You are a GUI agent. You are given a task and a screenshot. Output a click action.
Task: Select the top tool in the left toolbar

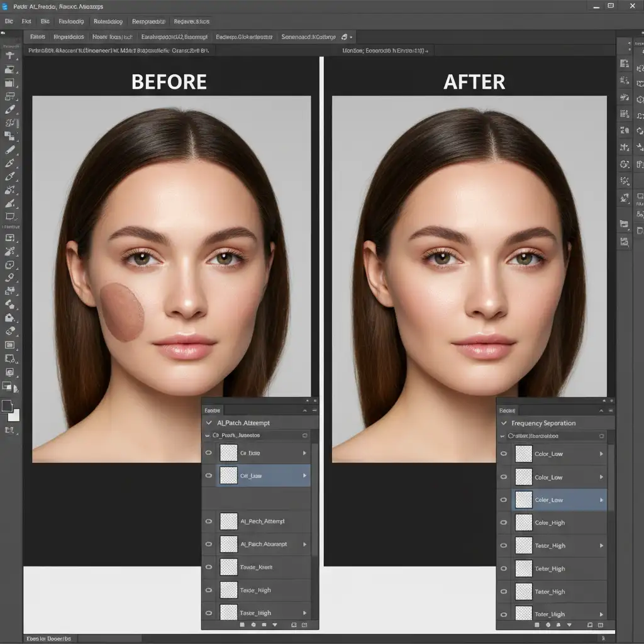[9, 55]
